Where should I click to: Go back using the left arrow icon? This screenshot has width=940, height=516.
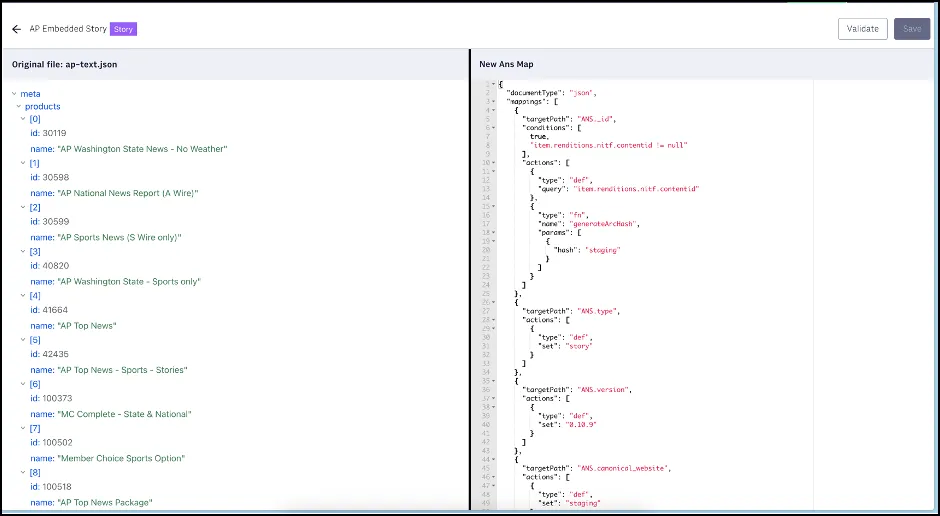pyautogui.click(x=16, y=29)
